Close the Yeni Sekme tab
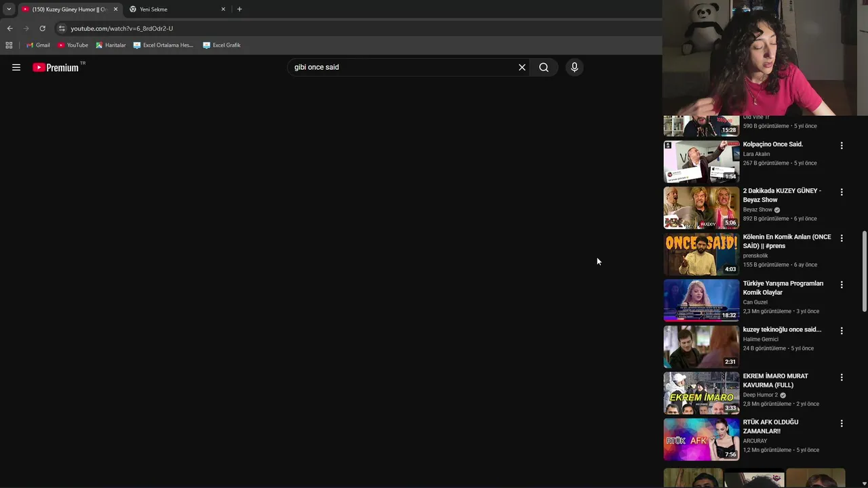This screenshot has width=868, height=488. point(223,9)
